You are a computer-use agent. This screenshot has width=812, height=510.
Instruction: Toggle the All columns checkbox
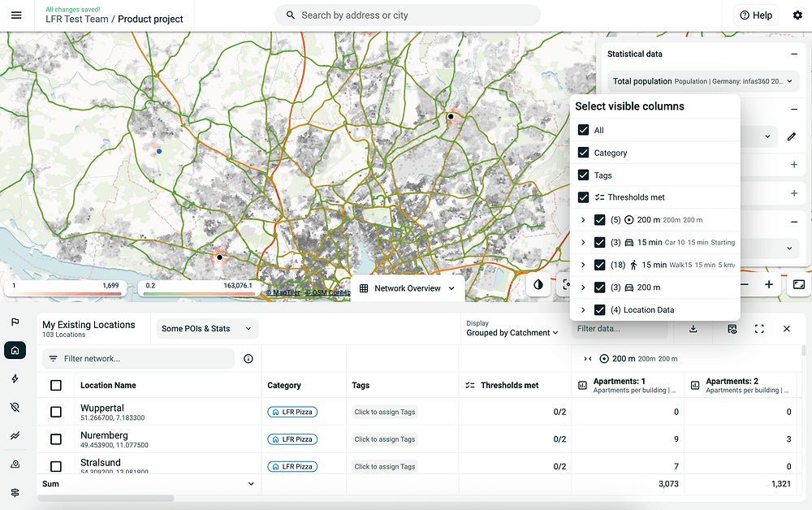584,130
